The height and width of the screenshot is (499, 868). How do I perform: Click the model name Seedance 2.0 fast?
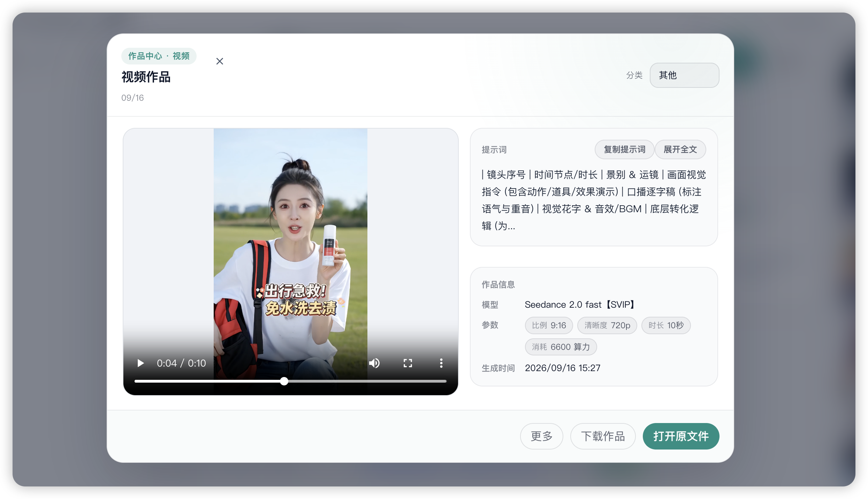[x=579, y=305]
